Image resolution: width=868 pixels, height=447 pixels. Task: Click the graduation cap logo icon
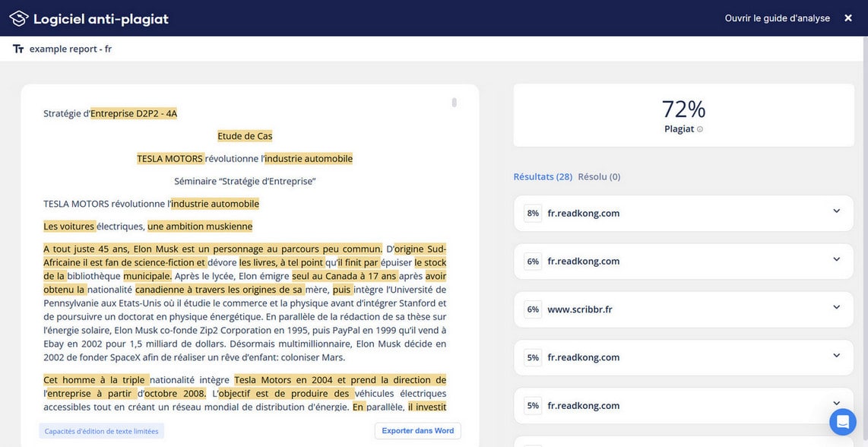19,18
